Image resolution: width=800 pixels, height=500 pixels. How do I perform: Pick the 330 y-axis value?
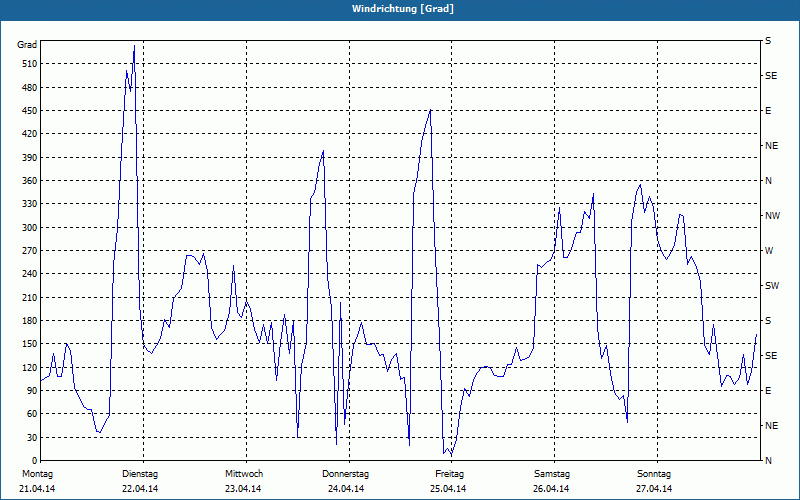(x=30, y=204)
